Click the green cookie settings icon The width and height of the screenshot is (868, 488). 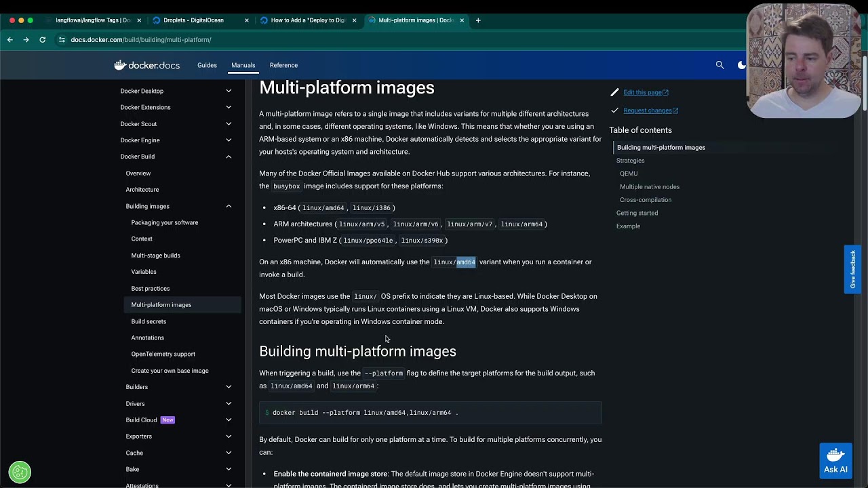[x=20, y=472]
